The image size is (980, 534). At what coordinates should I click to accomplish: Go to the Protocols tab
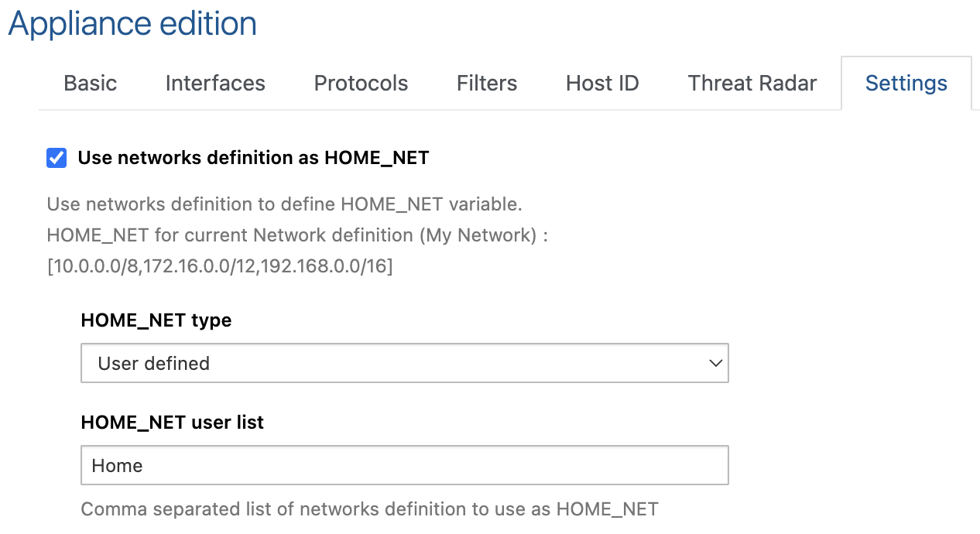coord(361,84)
